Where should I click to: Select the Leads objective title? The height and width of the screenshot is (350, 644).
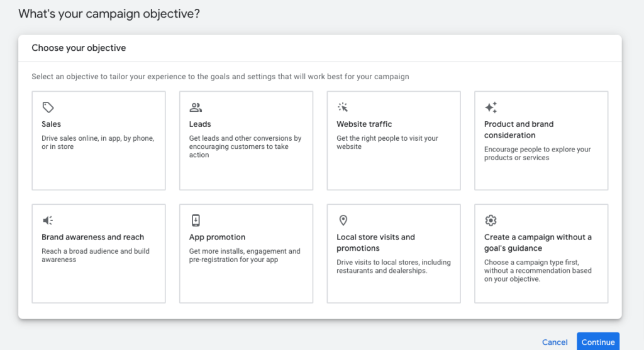point(200,124)
